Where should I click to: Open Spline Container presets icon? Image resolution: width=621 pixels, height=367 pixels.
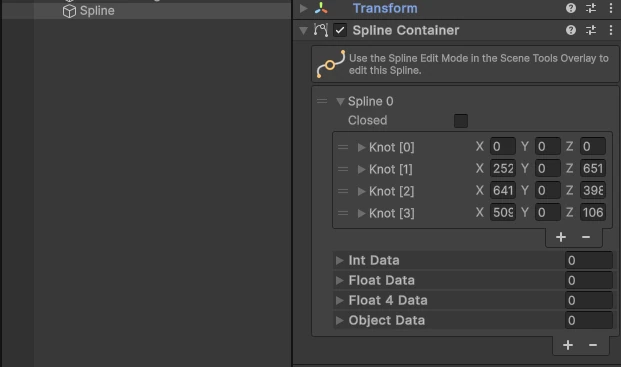click(x=591, y=30)
